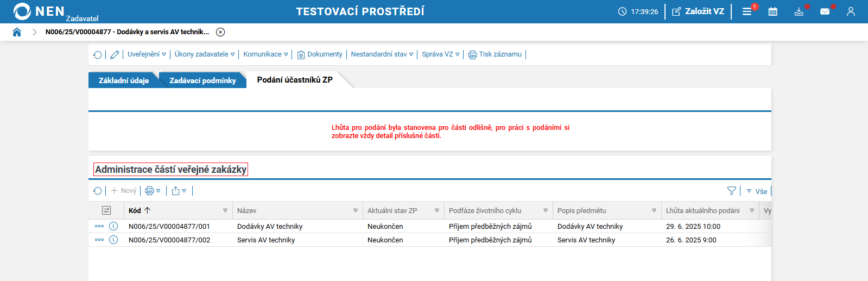Expand the Správa VZ menu
Screen dimensions: 868x281
click(441, 54)
